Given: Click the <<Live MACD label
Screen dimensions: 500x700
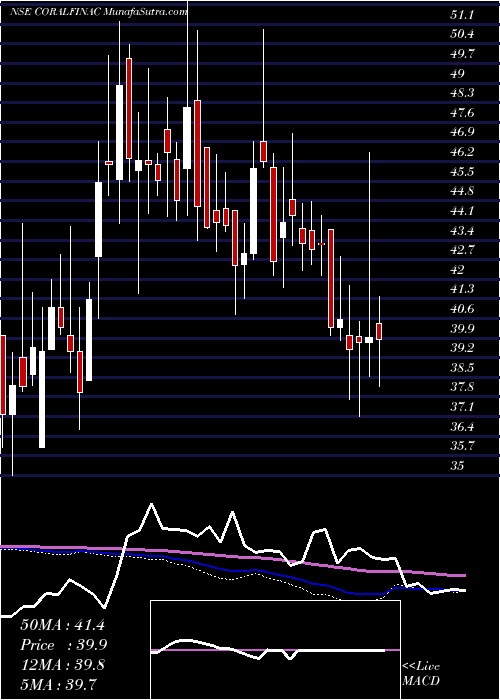Looking at the screenshot, I should click(x=421, y=674).
